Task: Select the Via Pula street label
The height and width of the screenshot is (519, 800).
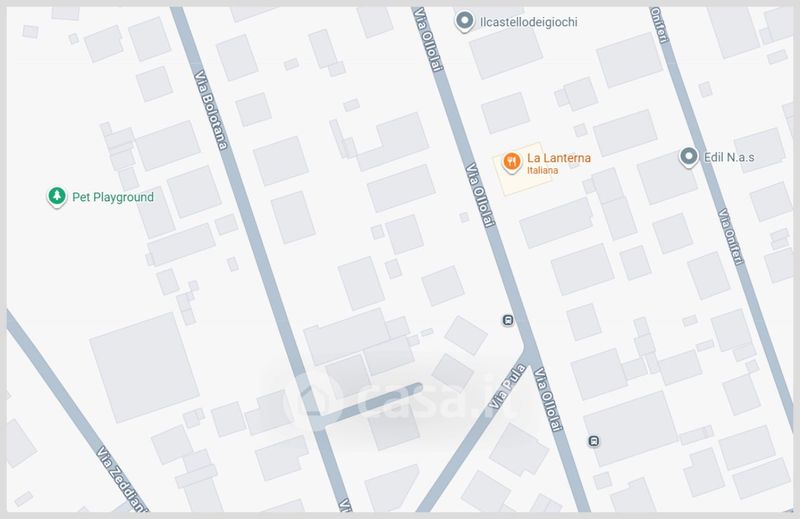Action: pyautogui.click(x=507, y=386)
